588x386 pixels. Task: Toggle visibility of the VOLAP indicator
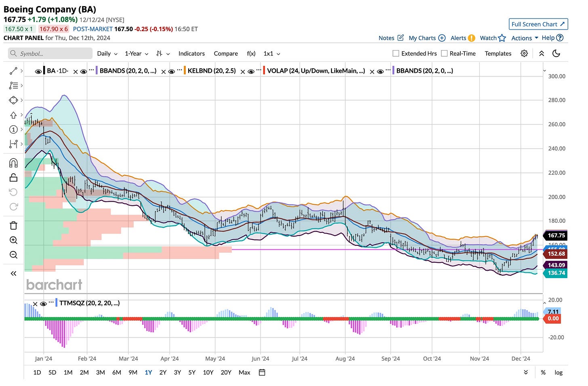click(251, 72)
